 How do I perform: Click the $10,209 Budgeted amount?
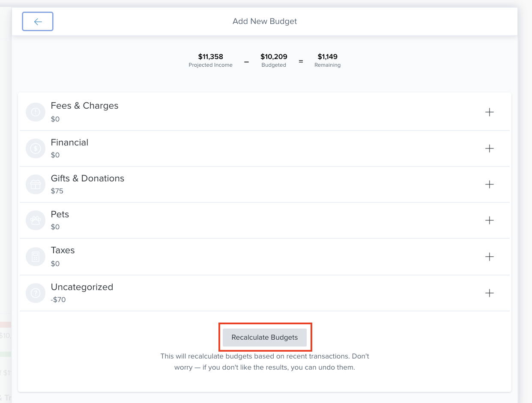tap(274, 56)
